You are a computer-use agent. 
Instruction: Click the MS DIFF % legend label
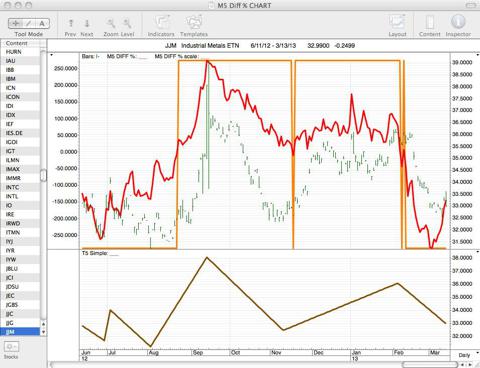click(127, 56)
